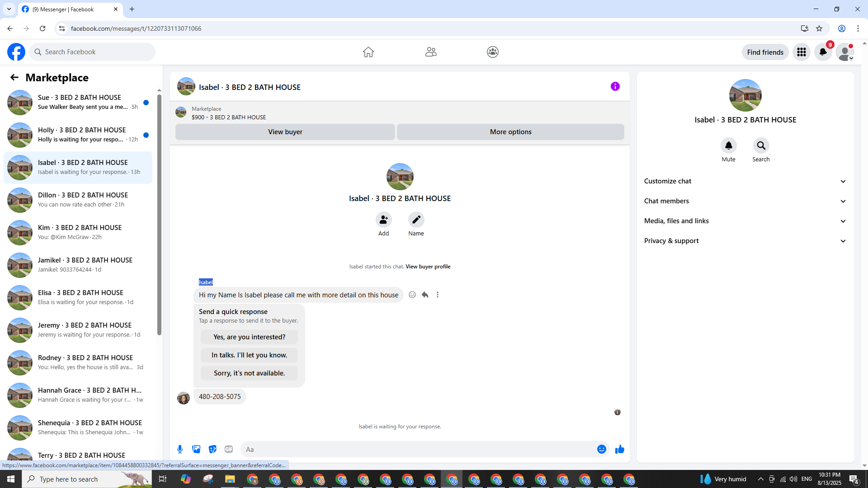
Task: Open the sticker picker icon
Action: pyautogui.click(x=212, y=449)
